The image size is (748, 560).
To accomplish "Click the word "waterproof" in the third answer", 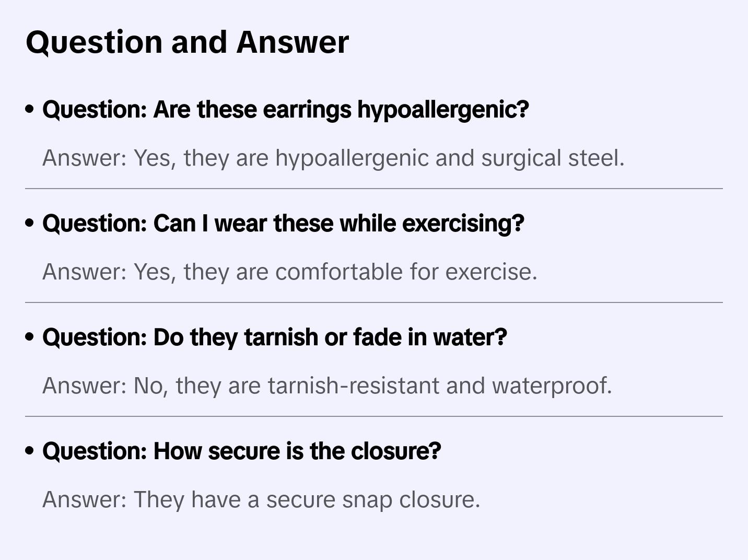I will tap(552, 386).
